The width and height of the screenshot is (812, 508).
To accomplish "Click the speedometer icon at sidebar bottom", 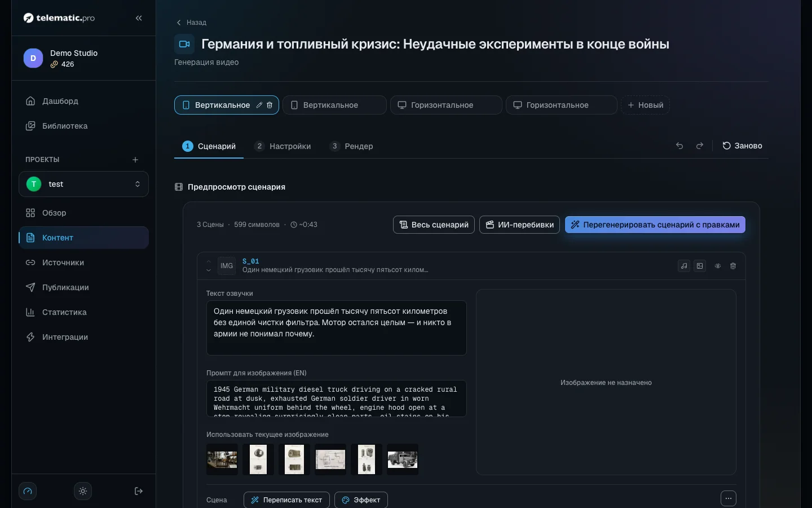I will [28, 491].
